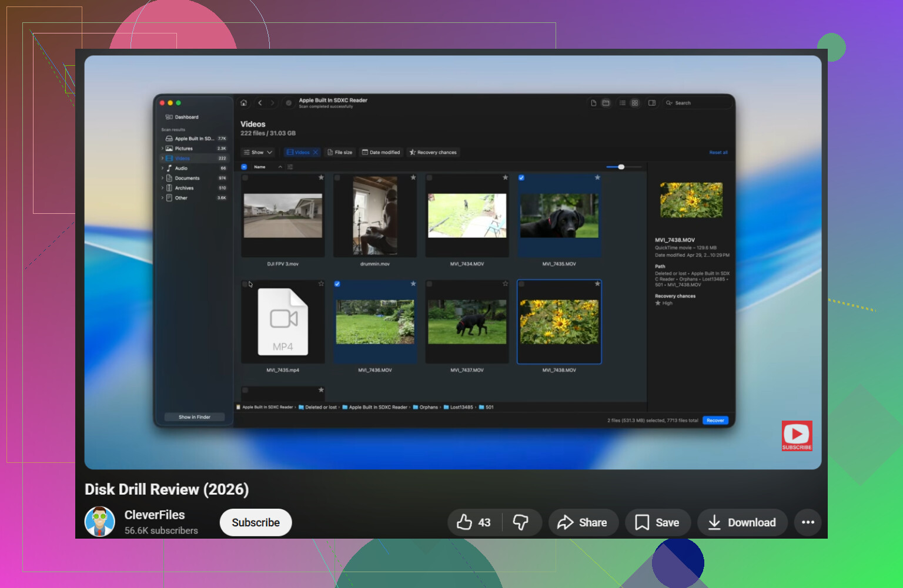
Task: Go to the Home screen icon
Action: 243,103
